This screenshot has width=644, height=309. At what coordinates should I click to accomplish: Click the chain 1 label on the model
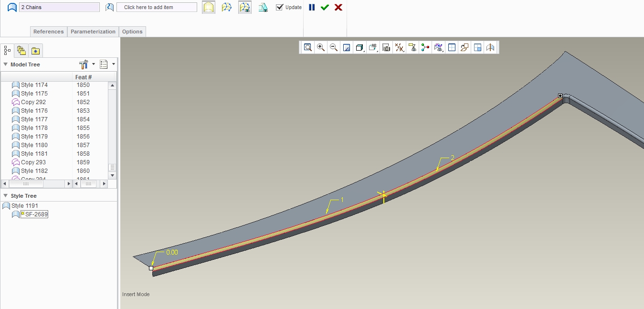(342, 200)
